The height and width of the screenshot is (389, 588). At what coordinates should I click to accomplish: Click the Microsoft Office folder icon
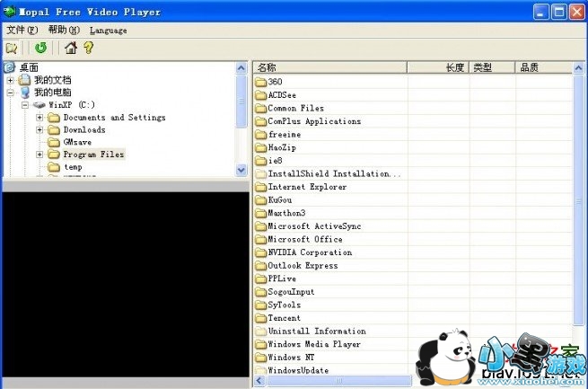pos(260,239)
